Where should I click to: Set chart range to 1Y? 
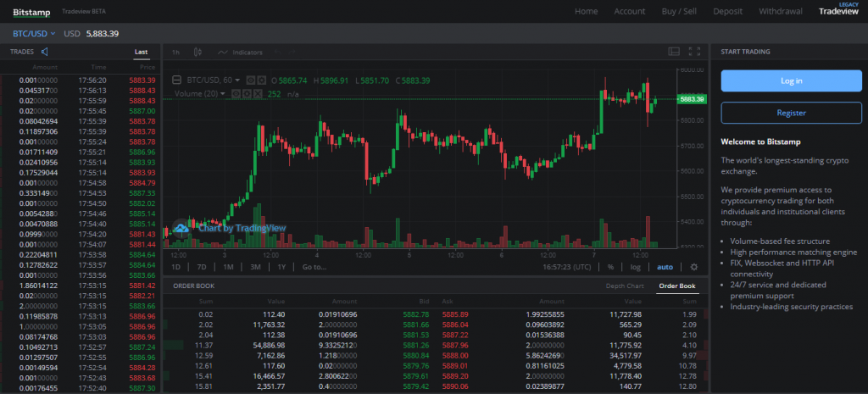point(281,267)
